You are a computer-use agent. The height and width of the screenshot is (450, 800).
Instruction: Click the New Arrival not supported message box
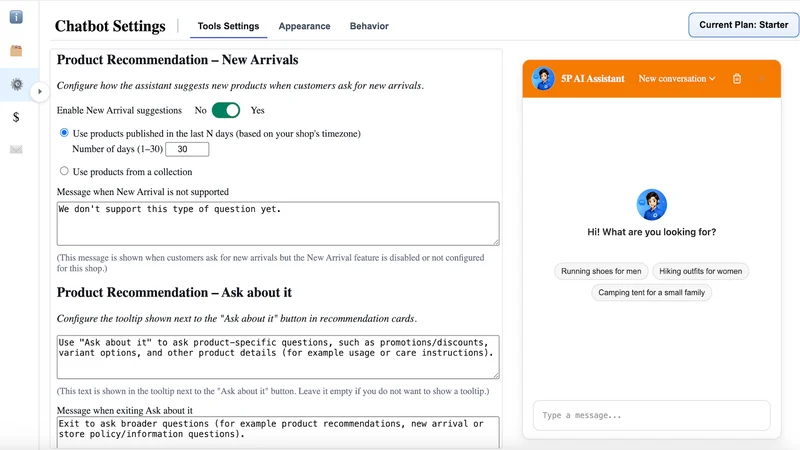pos(278,223)
